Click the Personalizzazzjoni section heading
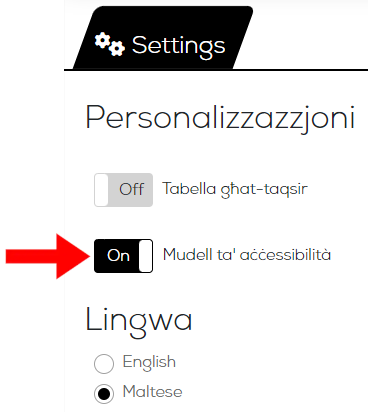Image resolution: width=368 pixels, height=412 pixels. [220, 119]
